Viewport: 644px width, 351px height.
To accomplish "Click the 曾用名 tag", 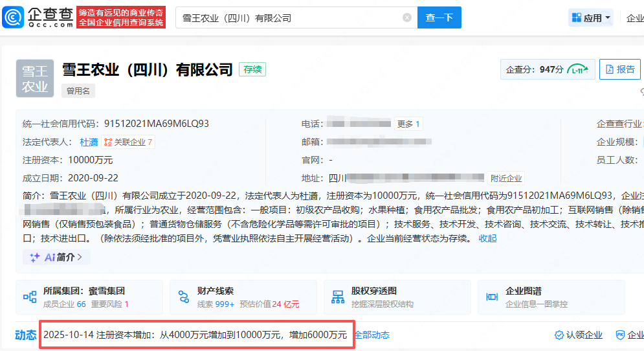I will (78, 91).
